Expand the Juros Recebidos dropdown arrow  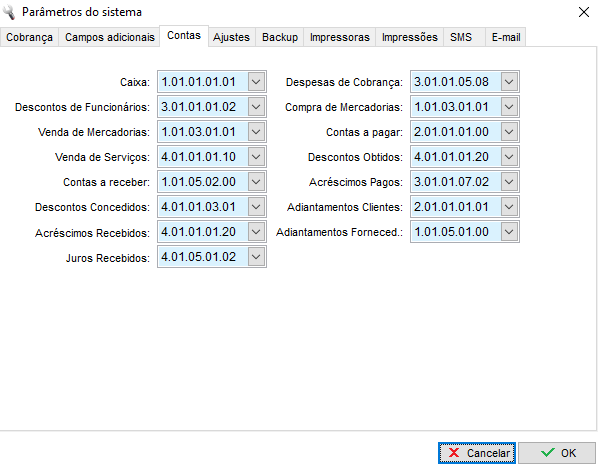[x=256, y=257]
